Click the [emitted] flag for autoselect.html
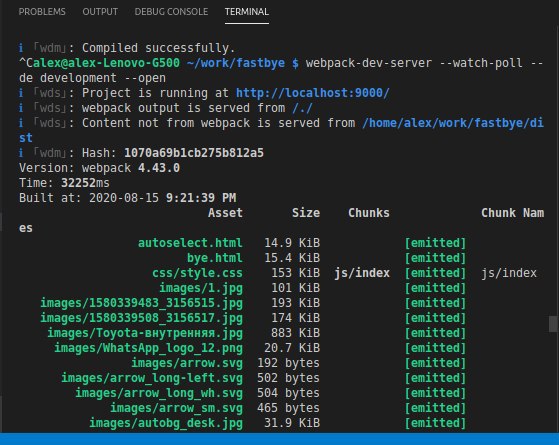The image size is (559, 445). click(x=435, y=243)
